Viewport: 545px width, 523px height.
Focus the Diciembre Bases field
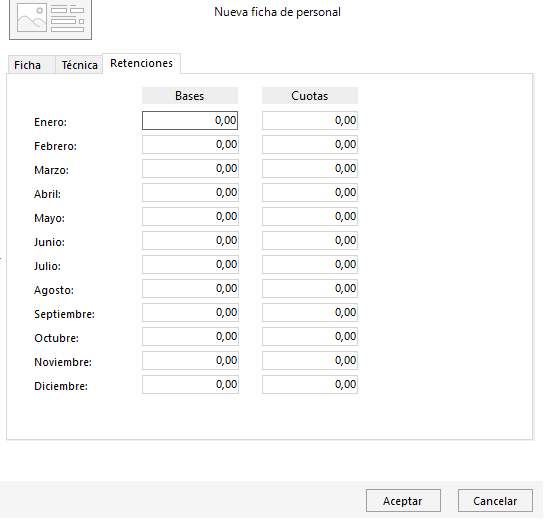coord(190,384)
